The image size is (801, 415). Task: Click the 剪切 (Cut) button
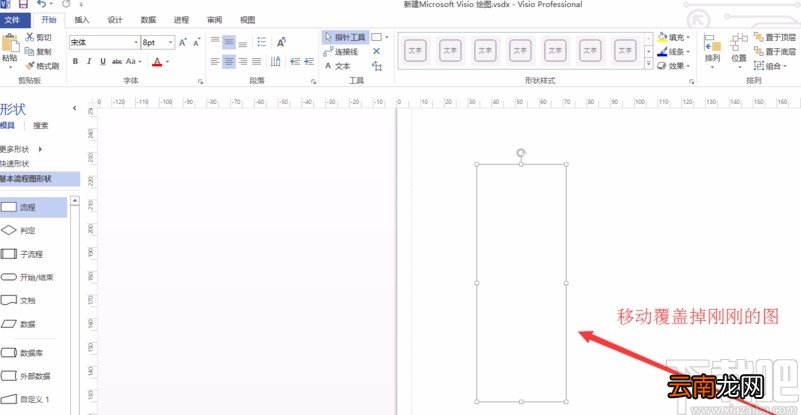pyautogui.click(x=38, y=37)
